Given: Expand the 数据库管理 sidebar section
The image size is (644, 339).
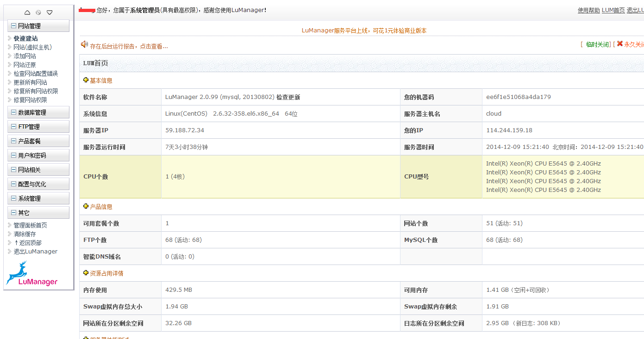Looking at the screenshot, I should coord(14,112).
